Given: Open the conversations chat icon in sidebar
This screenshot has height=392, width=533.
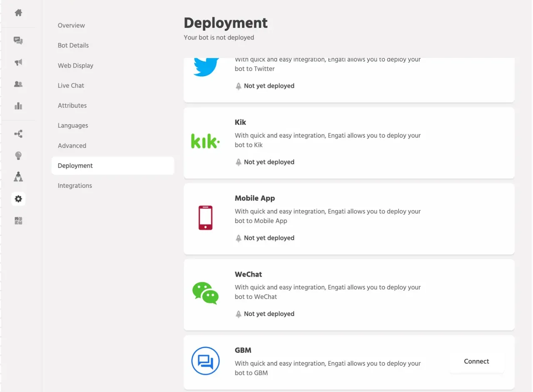Looking at the screenshot, I should tap(18, 40).
